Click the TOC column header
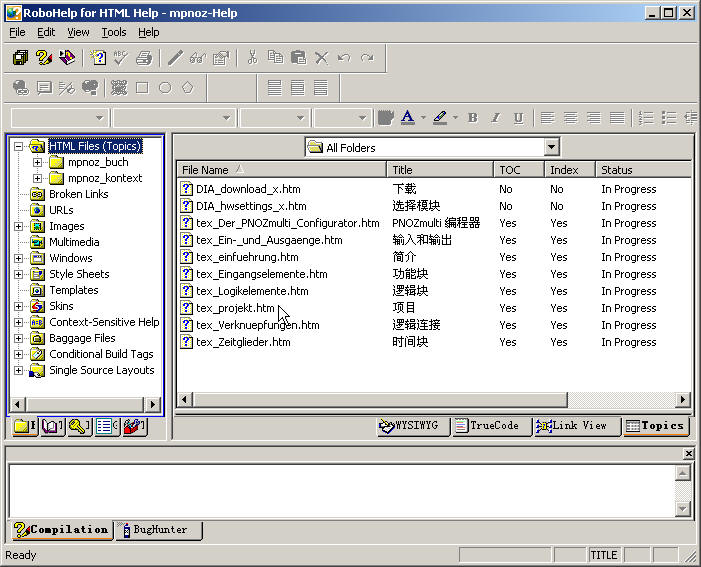This screenshot has height=567, width=701. (x=519, y=170)
